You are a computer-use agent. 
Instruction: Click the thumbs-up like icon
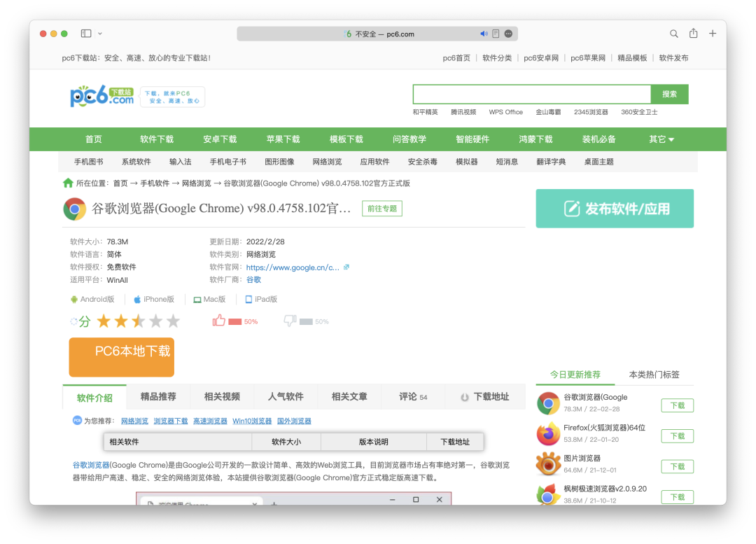(x=219, y=321)
